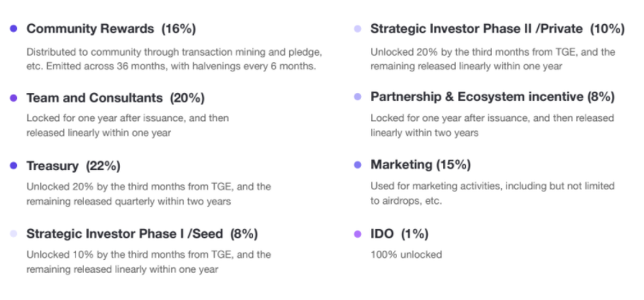Screen dimensions: 644x300
Task: Click Strategic Investor Phase II /Private heading
Action: (497, 29)
